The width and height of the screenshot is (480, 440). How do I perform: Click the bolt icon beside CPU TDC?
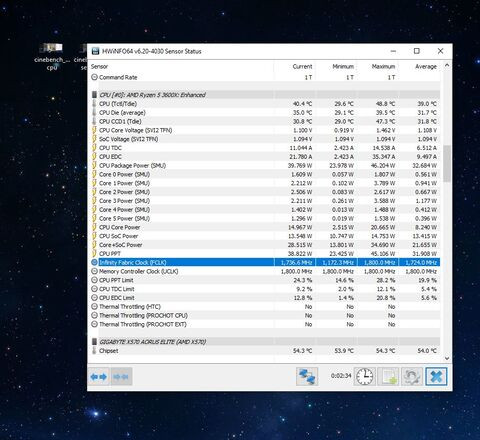(94, 148)
